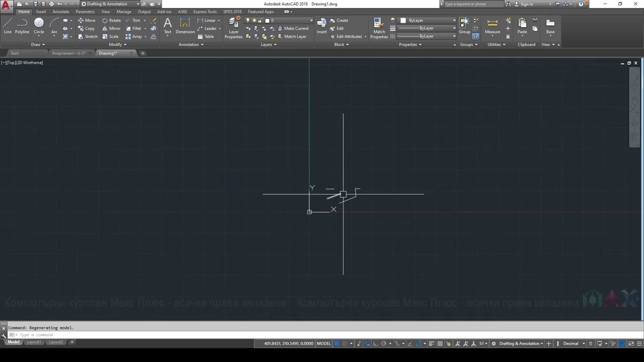Activate the Rotate command

point(111,21)
